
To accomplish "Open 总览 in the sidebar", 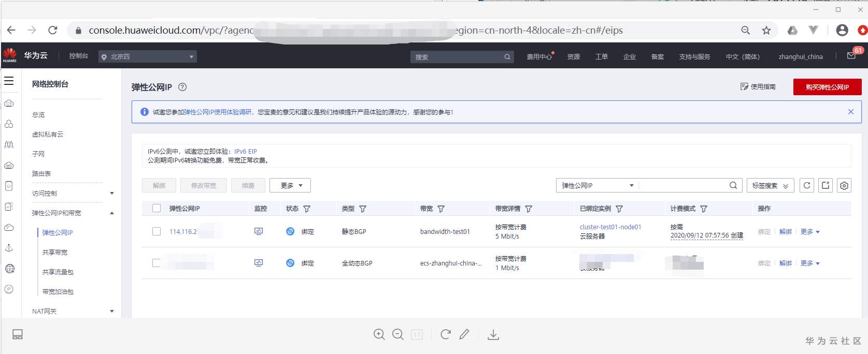I will tap(38, 114).
